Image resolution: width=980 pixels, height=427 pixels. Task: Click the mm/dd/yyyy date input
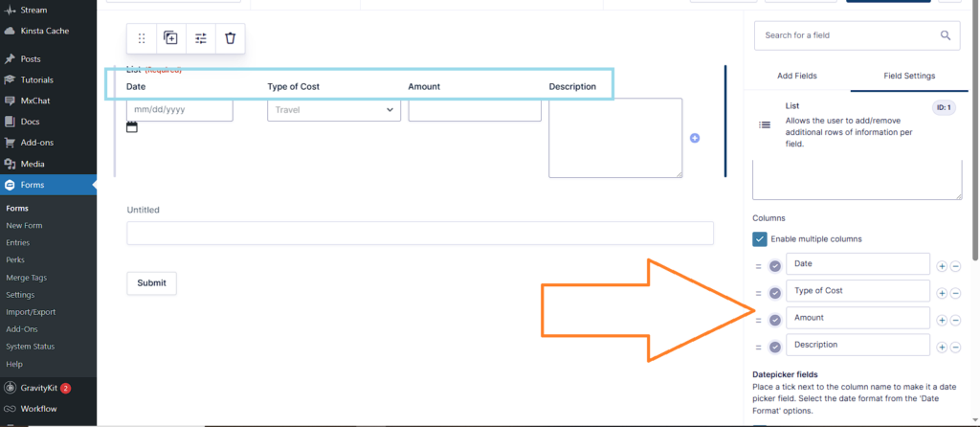point(180,109)
